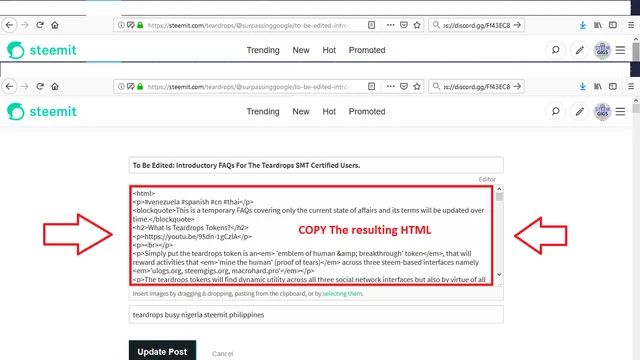Click the green padlock in the lower address bar
This screenshot has height=360, width=640.
(x=140, y=87)
